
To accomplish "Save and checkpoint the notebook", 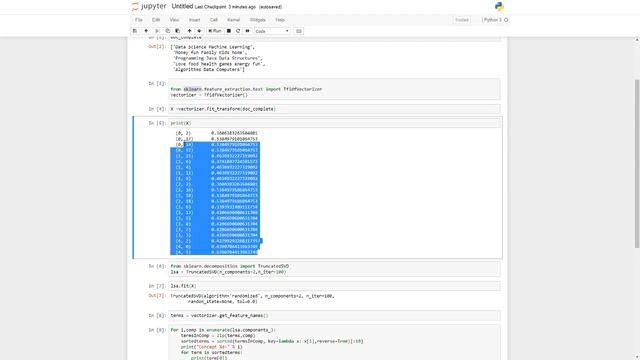I will pos(135,31).
